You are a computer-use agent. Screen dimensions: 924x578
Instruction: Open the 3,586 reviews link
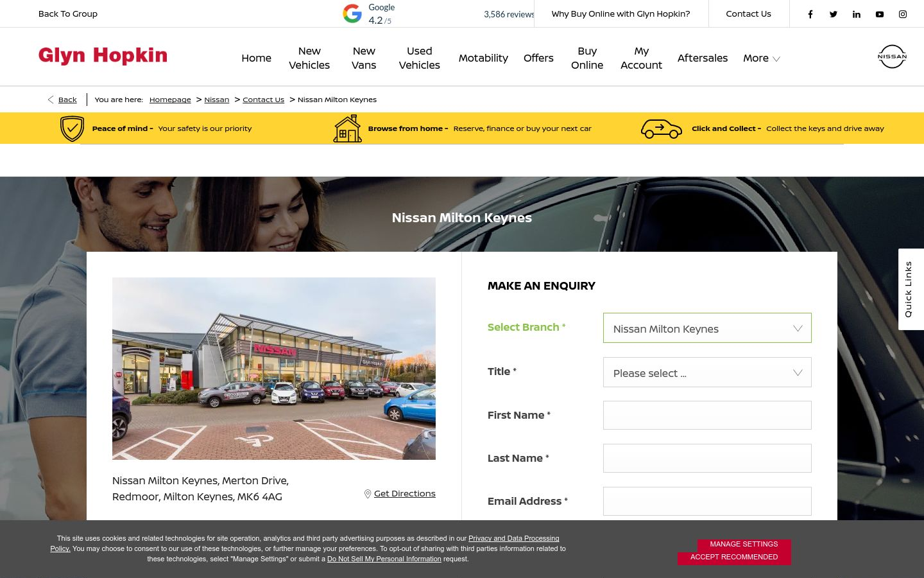pyautogui.click(x=509, y=14)
